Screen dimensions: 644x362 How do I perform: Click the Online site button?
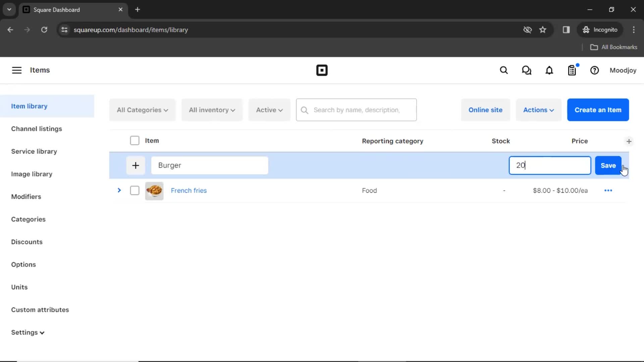tap(485, 110)
